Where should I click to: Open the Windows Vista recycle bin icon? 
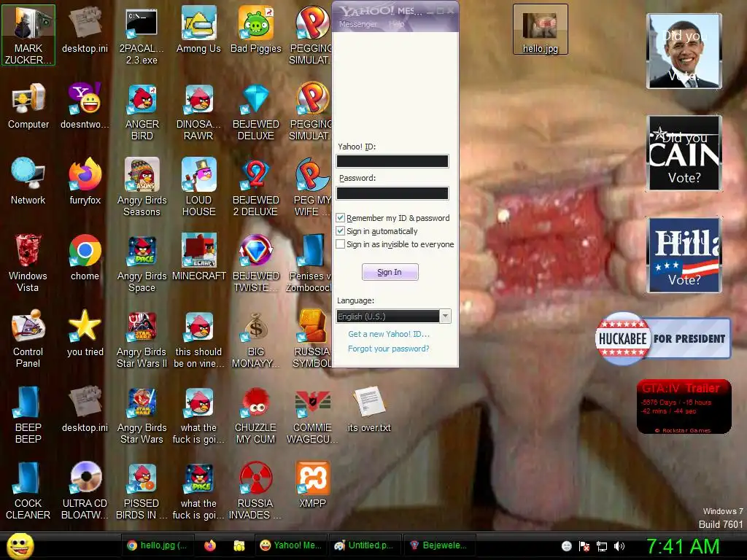28,262
